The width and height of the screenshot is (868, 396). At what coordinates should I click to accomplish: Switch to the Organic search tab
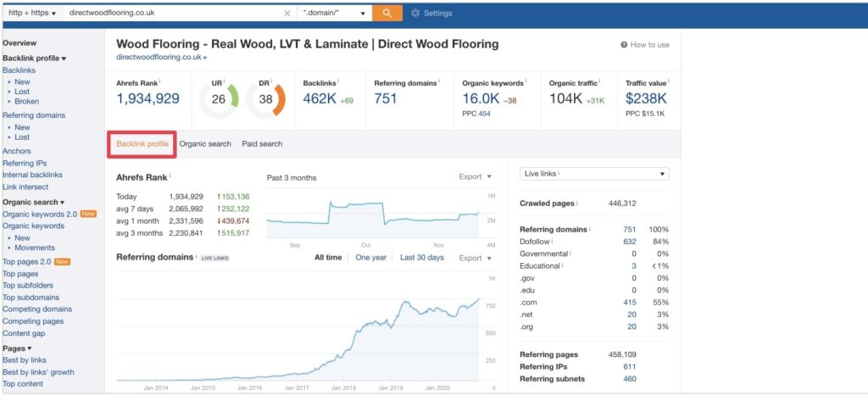pos(205,144)
